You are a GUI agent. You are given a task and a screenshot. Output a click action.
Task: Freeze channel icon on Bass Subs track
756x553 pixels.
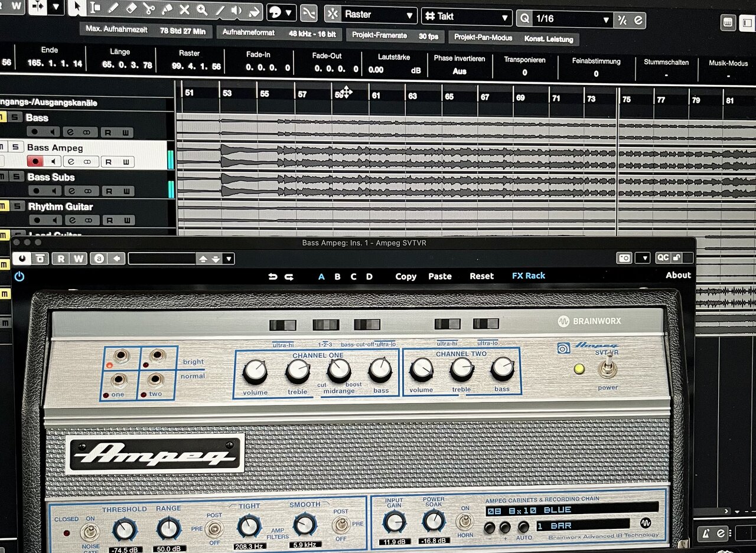(x=88, y=191)
